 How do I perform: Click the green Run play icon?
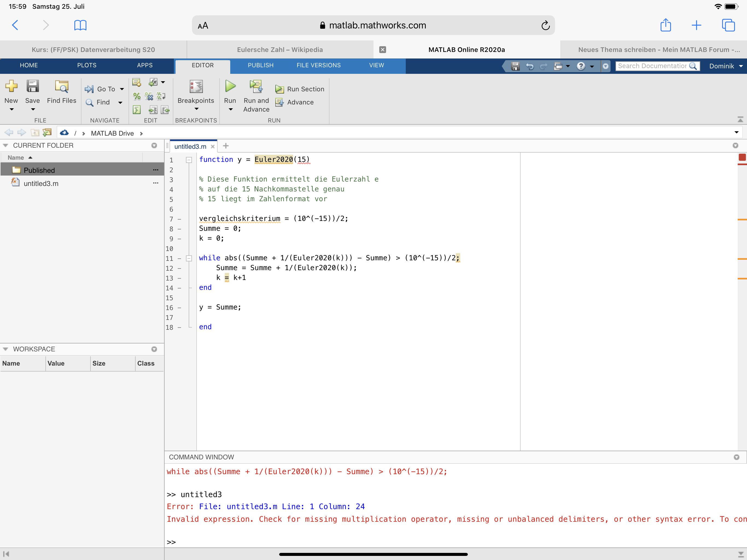[230, 86]
